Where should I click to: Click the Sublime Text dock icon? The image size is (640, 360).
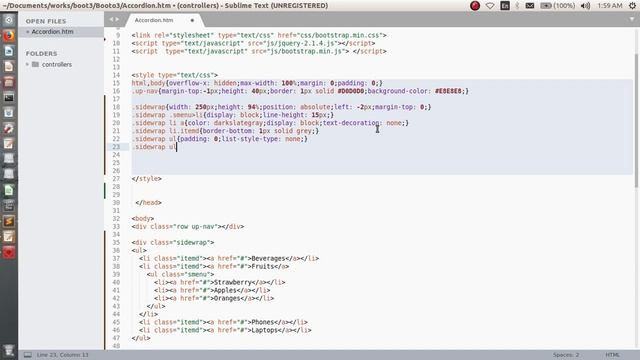[x=9, y=221]
